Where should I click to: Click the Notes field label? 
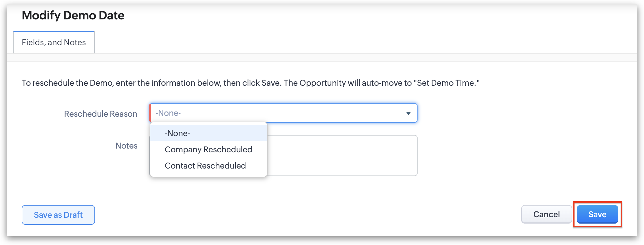coord(126,146)
